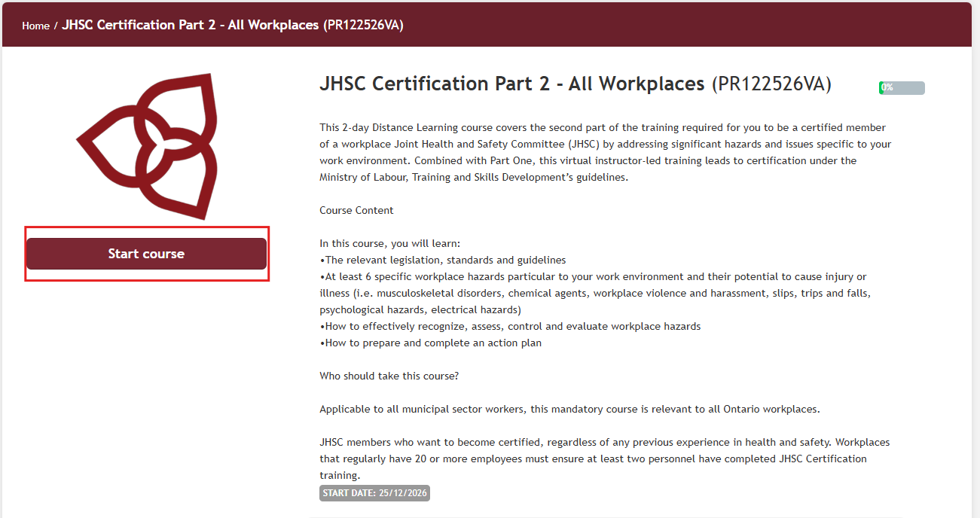Click the slash separator in breadcrumb
980x518 pixels.
point(56,26)
